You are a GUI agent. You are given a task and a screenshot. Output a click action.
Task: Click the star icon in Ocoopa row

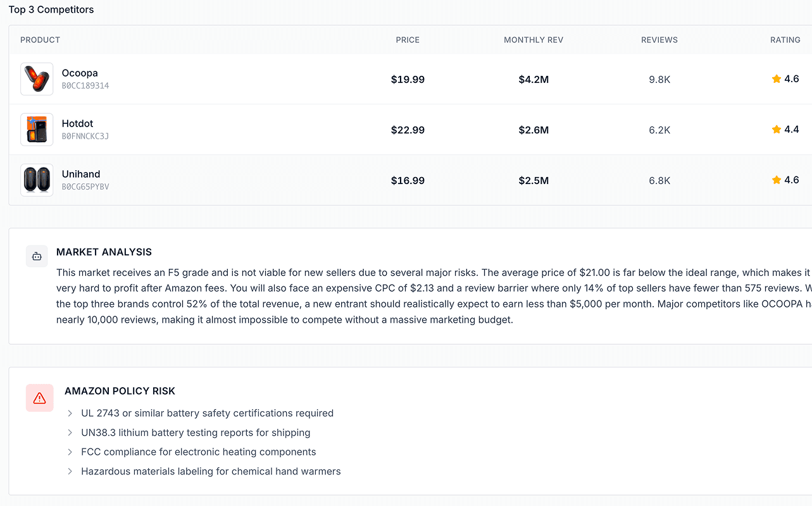[777, 79]
